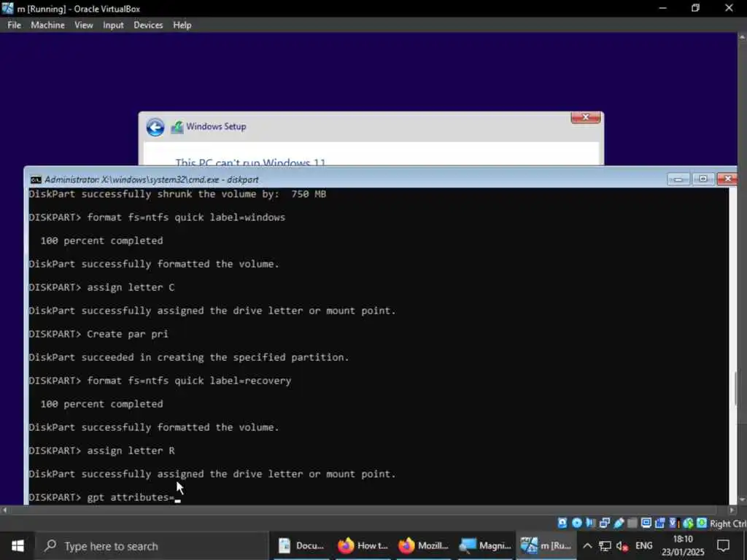
Task: Click the display monitor indicator icon
Action: (x=646, y=523)
